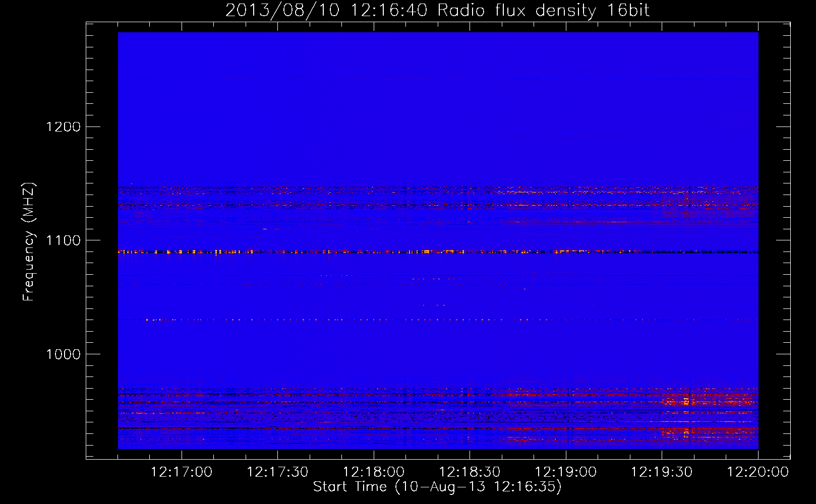The width and height of the screenshot is (816, 504).
Task: Click the plot title "2013/08/10 12:16:40 Radio flux density 16bit"
Action: 437,11
